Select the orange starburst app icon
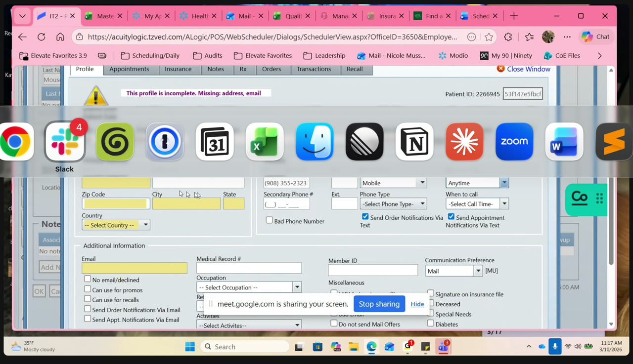The height and width of the screenshot is (364, 633). pos(464,142)
